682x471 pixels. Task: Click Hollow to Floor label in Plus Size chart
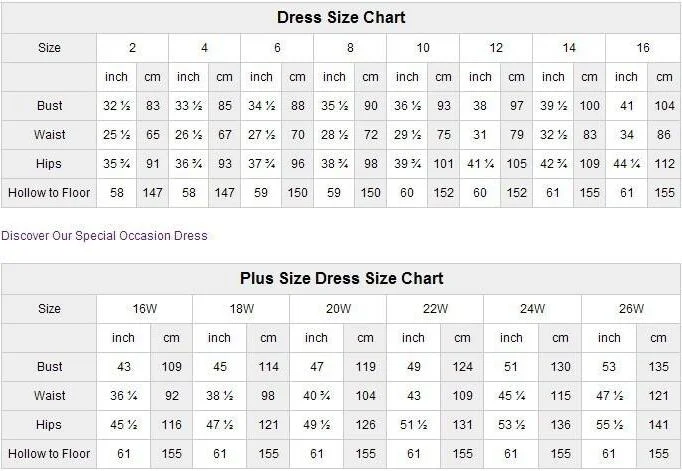coord(49,454)
